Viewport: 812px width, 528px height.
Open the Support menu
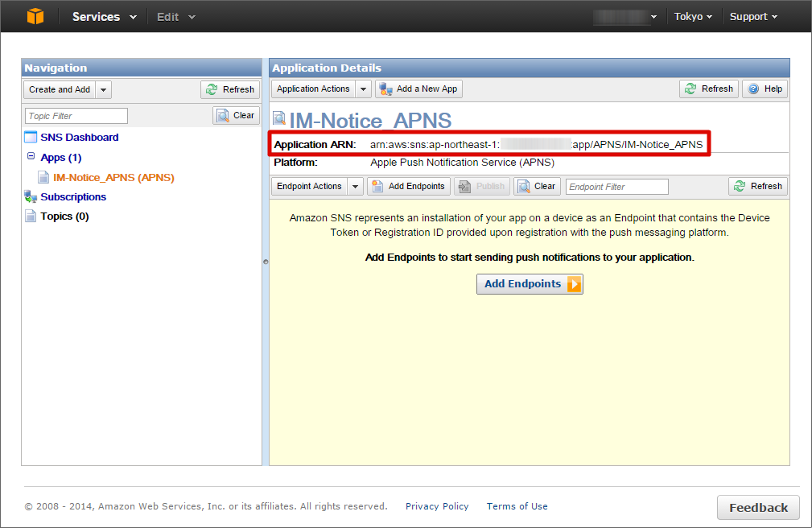[x=753, y=17]
